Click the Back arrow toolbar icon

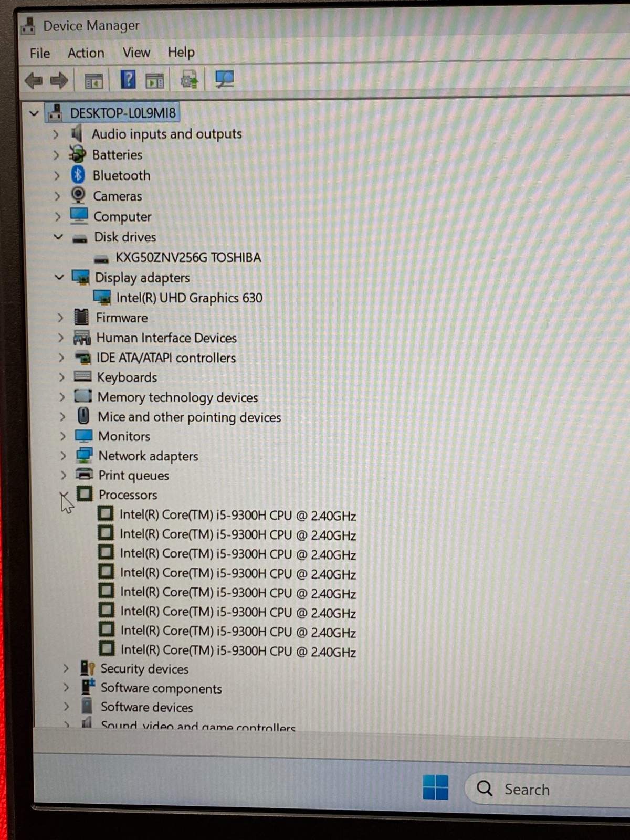tap(34, 80)
